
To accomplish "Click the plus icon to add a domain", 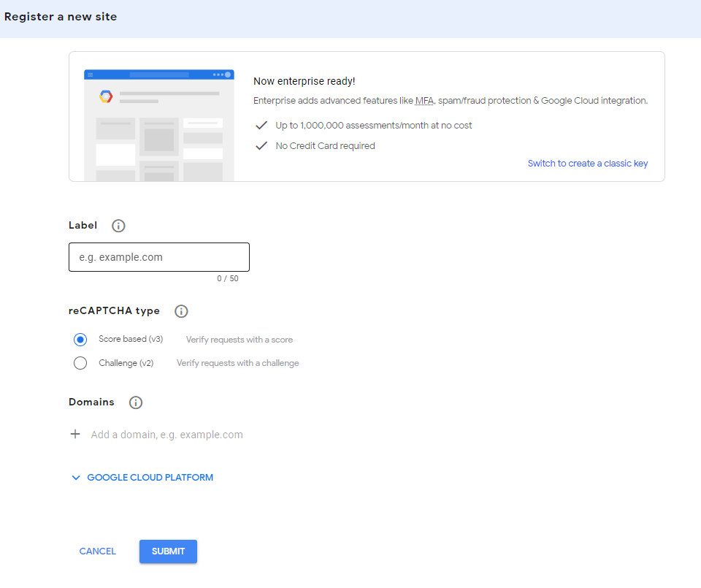I will click(x=75, y=434).
